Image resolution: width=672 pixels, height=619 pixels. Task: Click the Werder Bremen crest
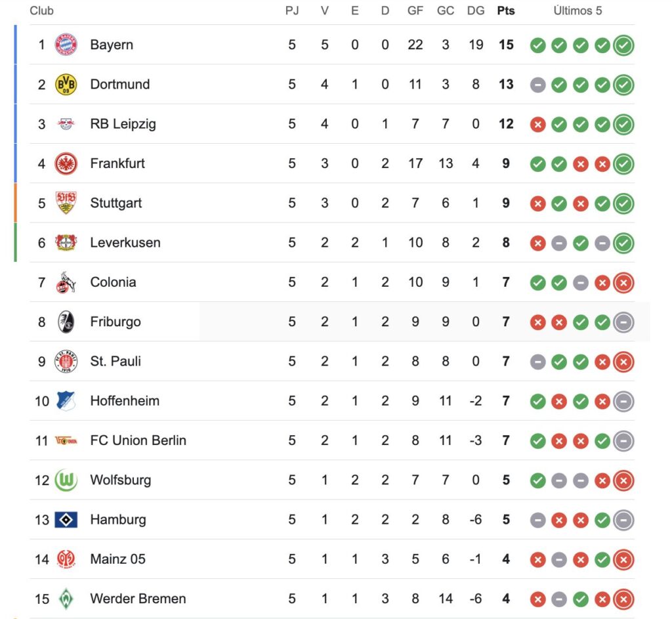[66, 599]
